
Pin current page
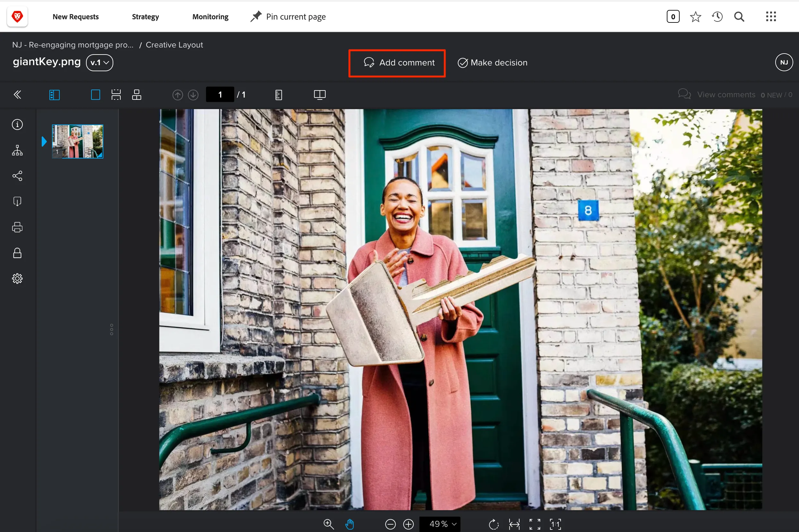point(288,17)
